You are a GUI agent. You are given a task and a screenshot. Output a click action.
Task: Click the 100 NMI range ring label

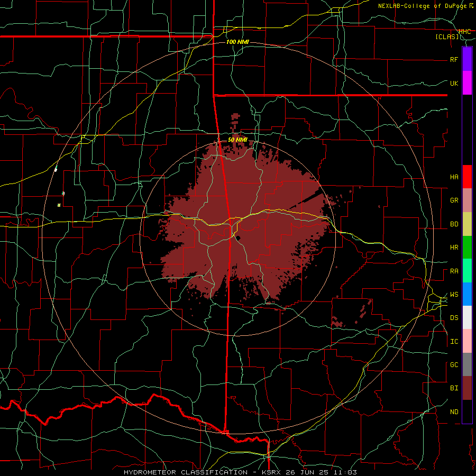(x=237, y=42)
